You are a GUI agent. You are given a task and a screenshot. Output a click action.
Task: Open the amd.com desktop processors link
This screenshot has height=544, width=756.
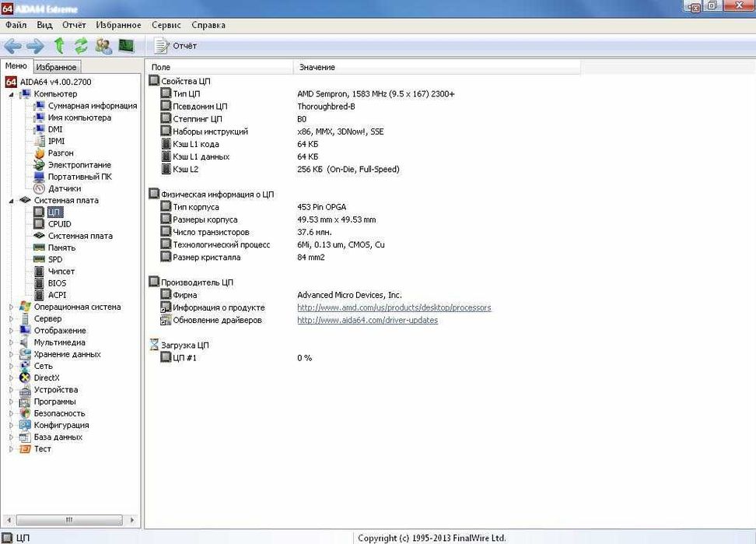pyautogui.click(x=394, y=307)
